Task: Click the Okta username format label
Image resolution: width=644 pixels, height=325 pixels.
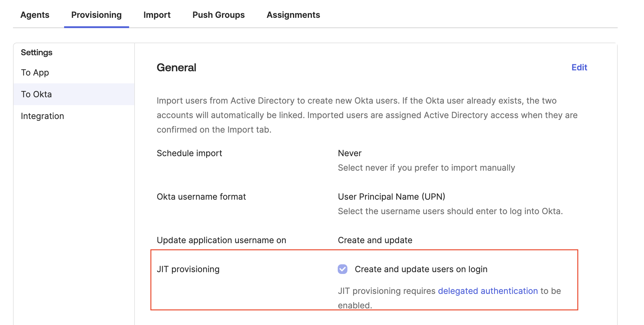Action: (201, 197)
